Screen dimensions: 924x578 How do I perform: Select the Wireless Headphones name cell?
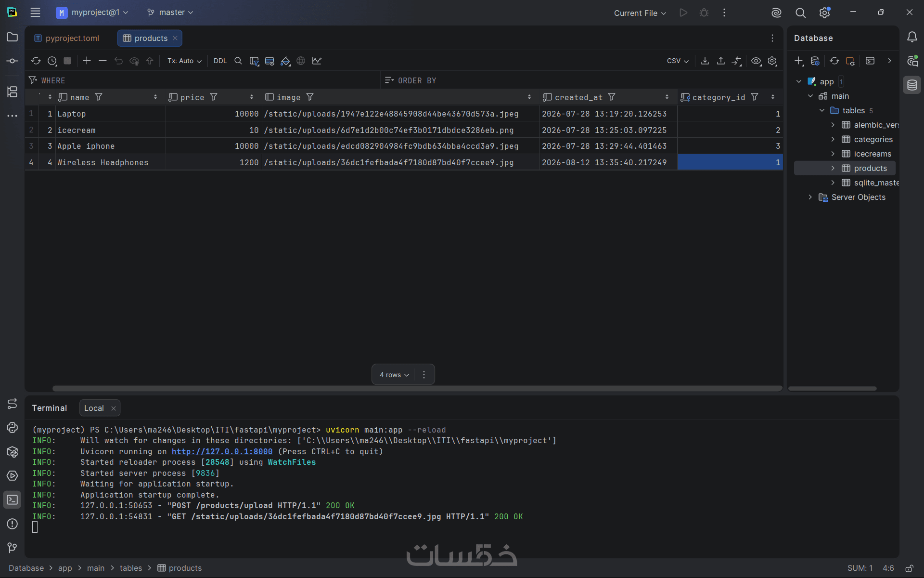(110, 162)
